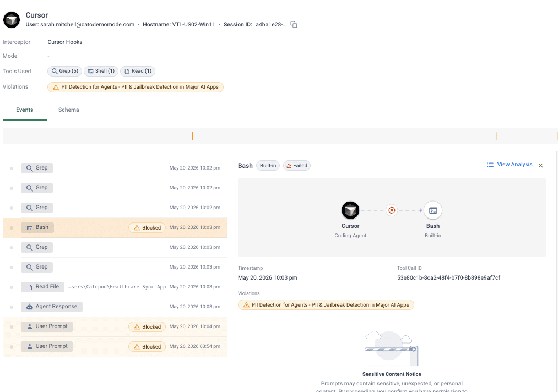Click the search icon on the last 10:03 pm Grep
The image size is (558, 392).
tap(30, 267)
